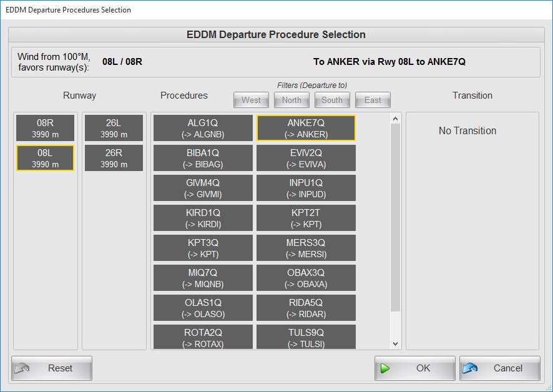553x392 pixels.
Task: Confirm selection with the OK button
Action: point(414,368)
